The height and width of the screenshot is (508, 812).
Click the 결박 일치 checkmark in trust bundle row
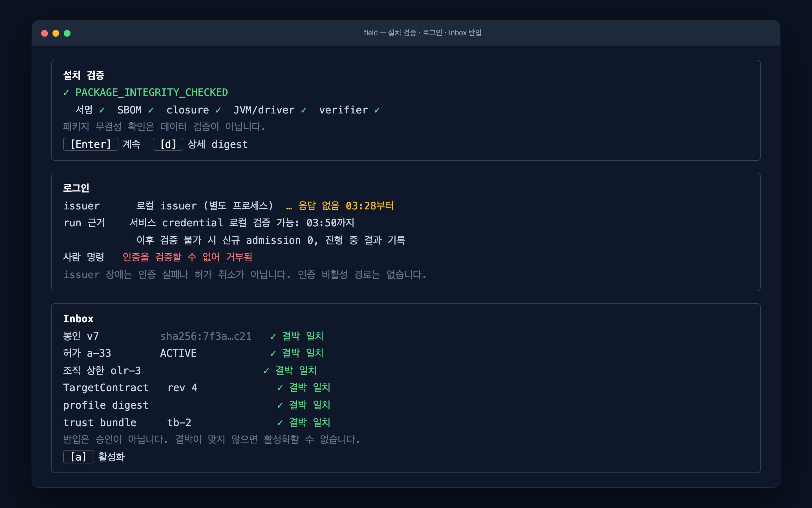[280, 423]
